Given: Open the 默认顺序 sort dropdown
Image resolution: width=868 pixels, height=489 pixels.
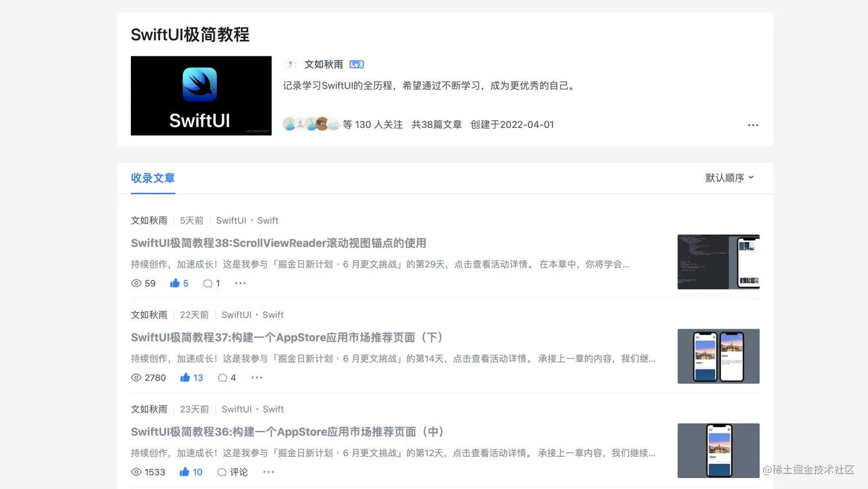Looking at the screenshot, I should pos(730,178).
